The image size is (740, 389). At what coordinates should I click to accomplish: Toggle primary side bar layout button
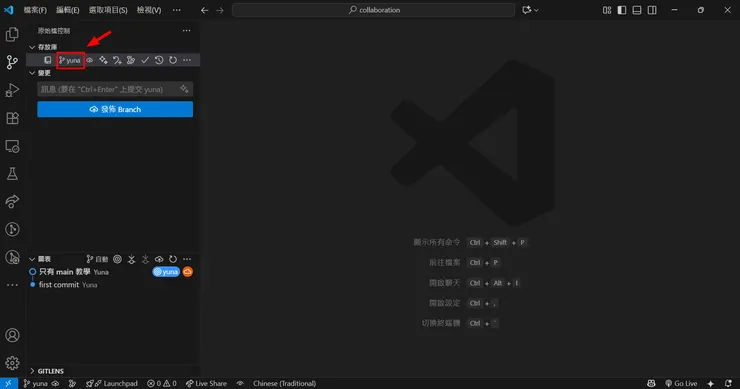click(622, 10)
